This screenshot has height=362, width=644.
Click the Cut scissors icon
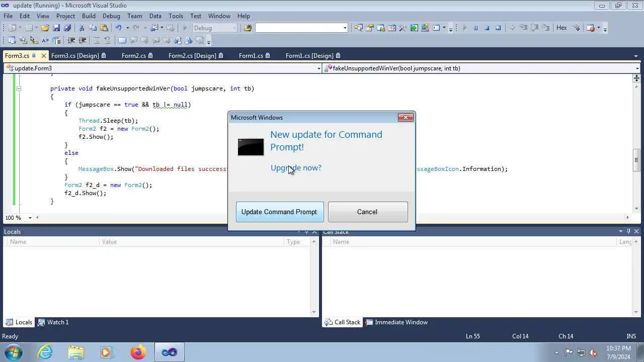(82, 28)
